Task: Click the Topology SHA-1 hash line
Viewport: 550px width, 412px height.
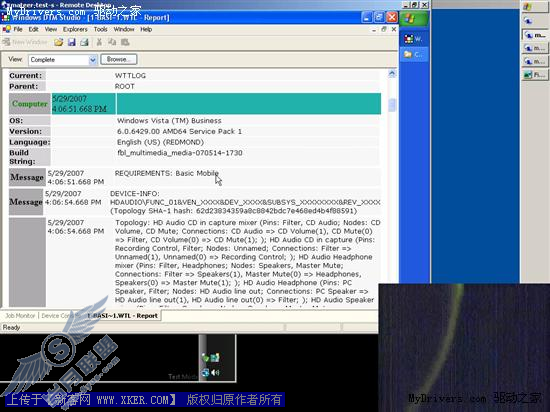Action: [x=233, y=211]
